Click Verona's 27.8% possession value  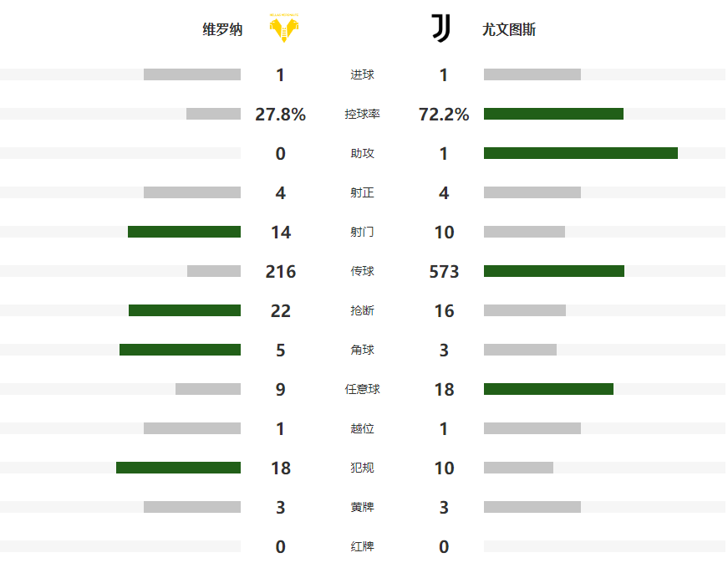click(280, 115)
